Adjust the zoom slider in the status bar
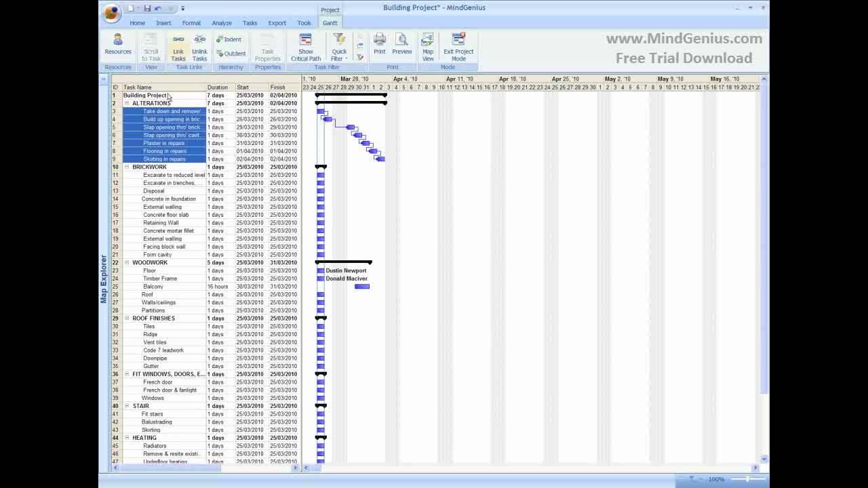Viewport: 868px width, 488px height. (x=747, y=479)
